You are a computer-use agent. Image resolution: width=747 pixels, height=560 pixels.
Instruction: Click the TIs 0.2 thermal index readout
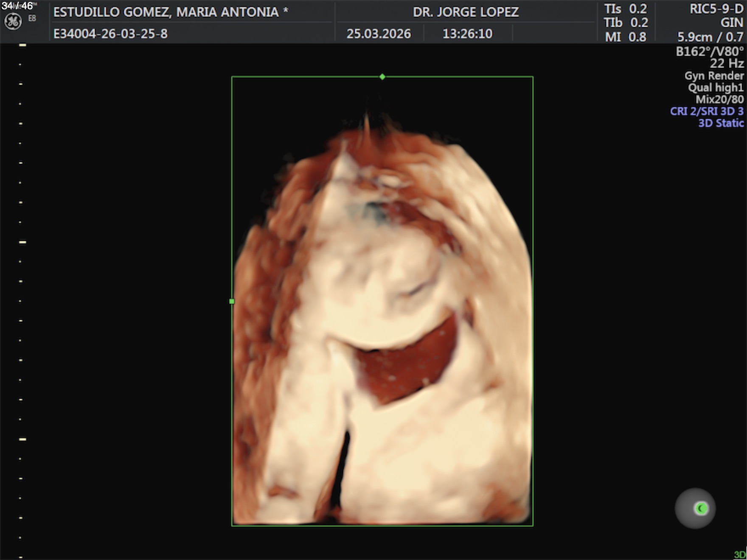point(626,9)
